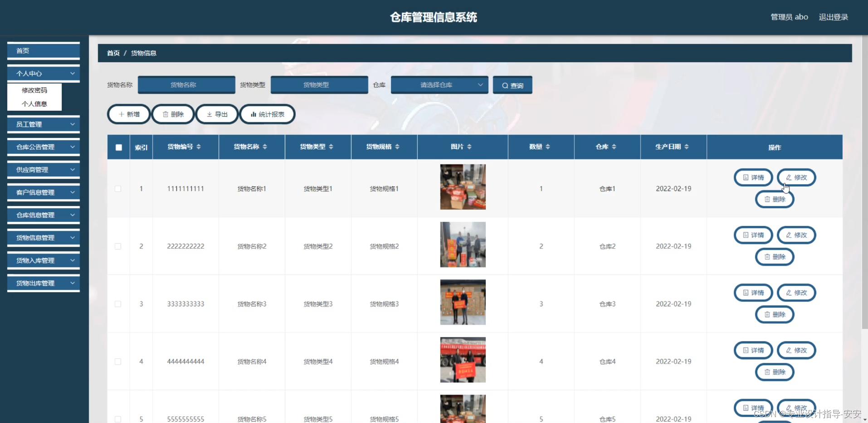This screenshot has width=868, height=423.
Task: Focus the 货物类型 search input
Action: pyautogui.click(x=319, y=85)
